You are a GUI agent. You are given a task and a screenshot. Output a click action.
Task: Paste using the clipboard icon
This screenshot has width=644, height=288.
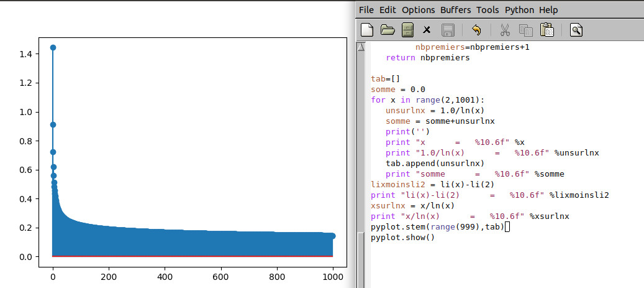[x=546, y=29]
